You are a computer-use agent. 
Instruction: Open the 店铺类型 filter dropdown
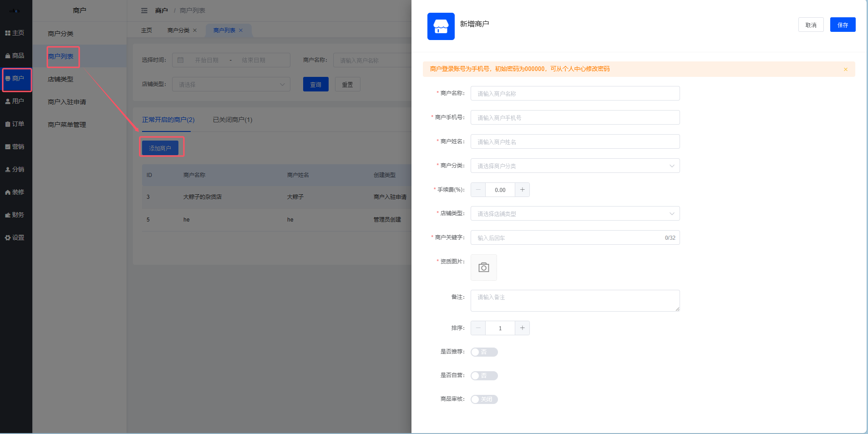click(231, 85)
